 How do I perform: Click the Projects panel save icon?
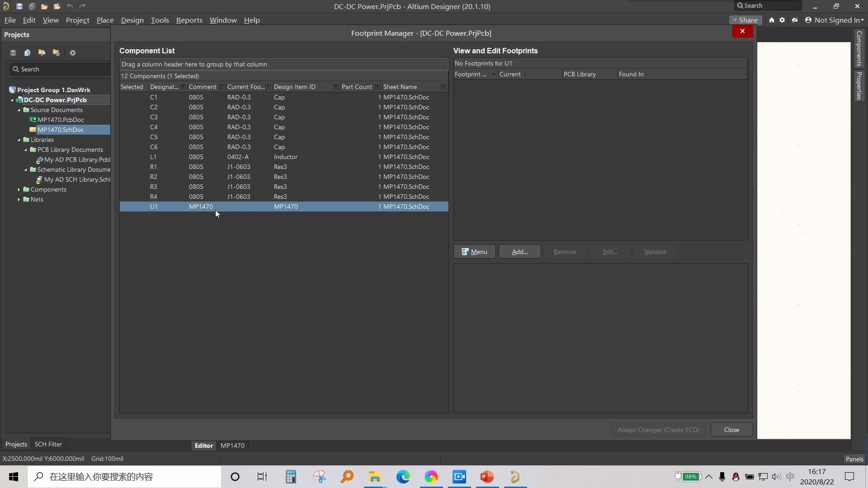[13, 53]
